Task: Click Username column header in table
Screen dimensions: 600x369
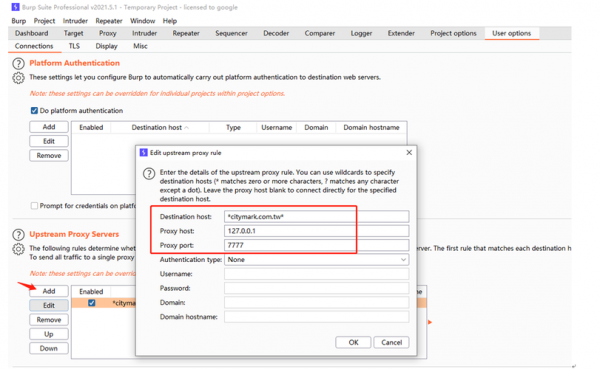Action: pos(277,127)
